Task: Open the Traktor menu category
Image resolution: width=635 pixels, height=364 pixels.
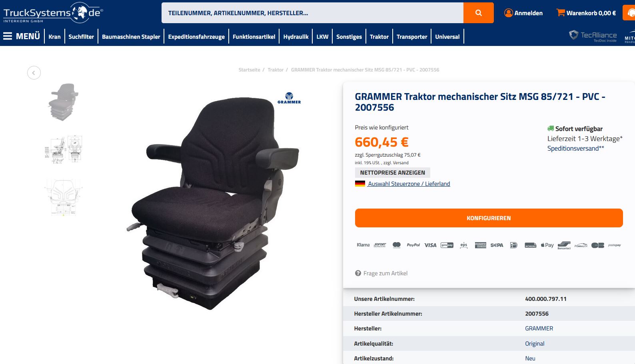Action: pos(379,37)
